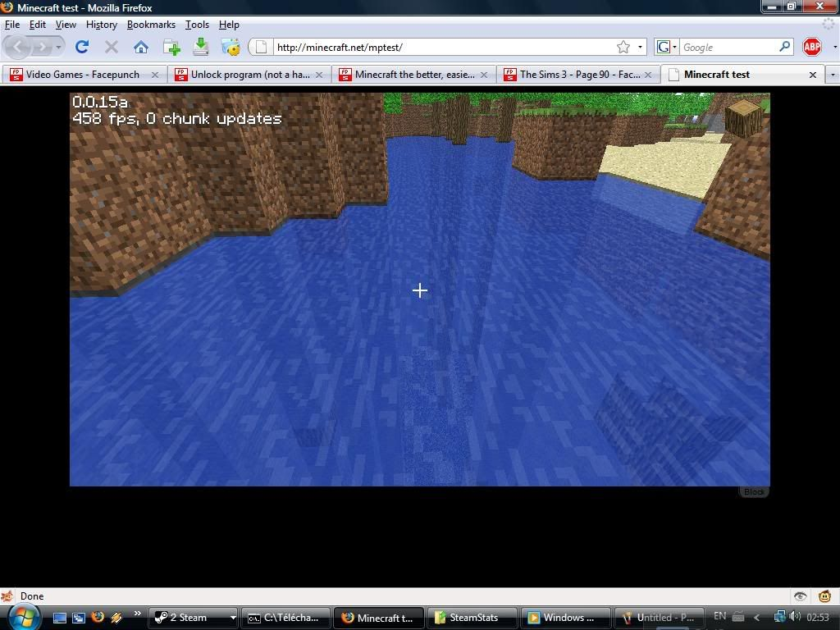Open the Tools menu
This screenshot has width=840, height=630.
pos(197,25)
